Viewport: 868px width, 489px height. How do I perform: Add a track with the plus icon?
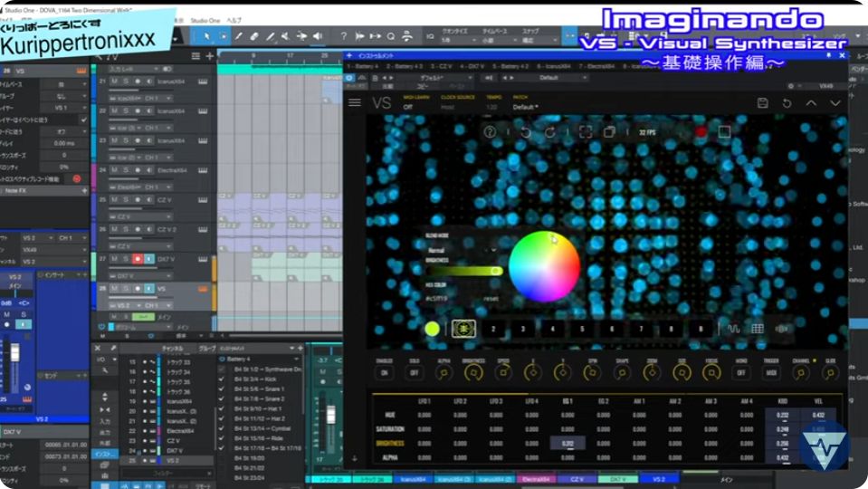[210, 56]
